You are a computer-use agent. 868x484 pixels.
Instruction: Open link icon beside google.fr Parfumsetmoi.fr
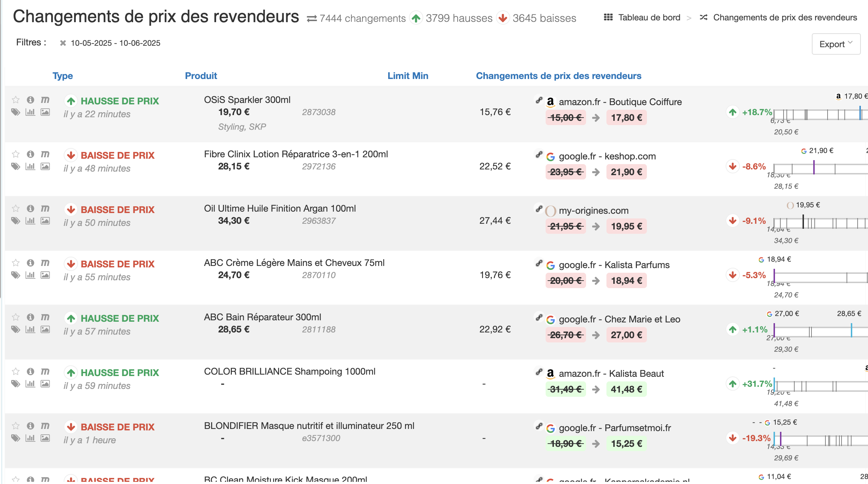[539, 426]
